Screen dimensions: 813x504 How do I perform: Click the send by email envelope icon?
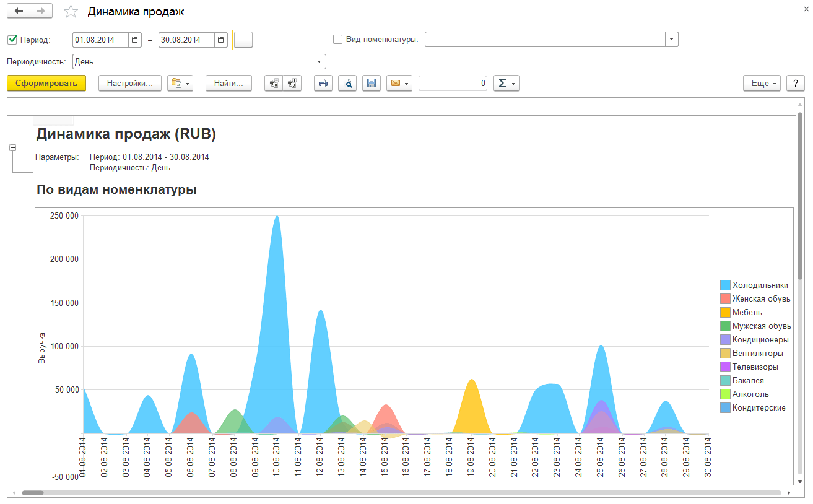(396, 84)
